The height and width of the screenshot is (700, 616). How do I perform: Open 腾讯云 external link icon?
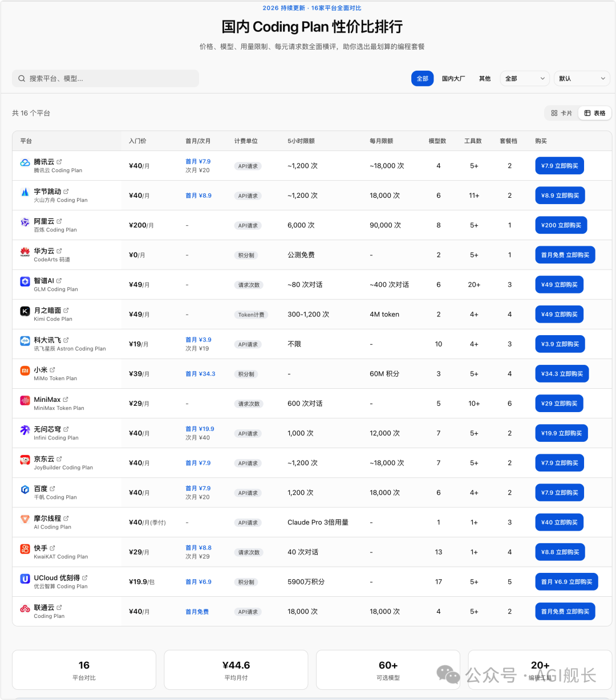point(59,160)
